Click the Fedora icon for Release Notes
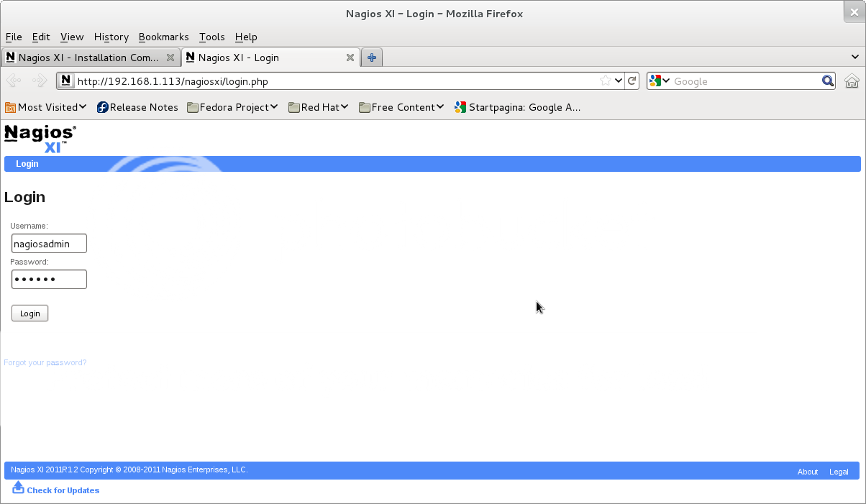Viewport: 866px width, 504px height. [102, 107]
